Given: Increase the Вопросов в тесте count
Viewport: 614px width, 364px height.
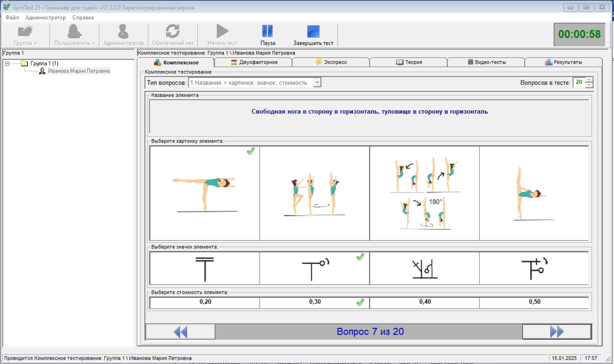Looking at the screenshot, I should point(589,80).
